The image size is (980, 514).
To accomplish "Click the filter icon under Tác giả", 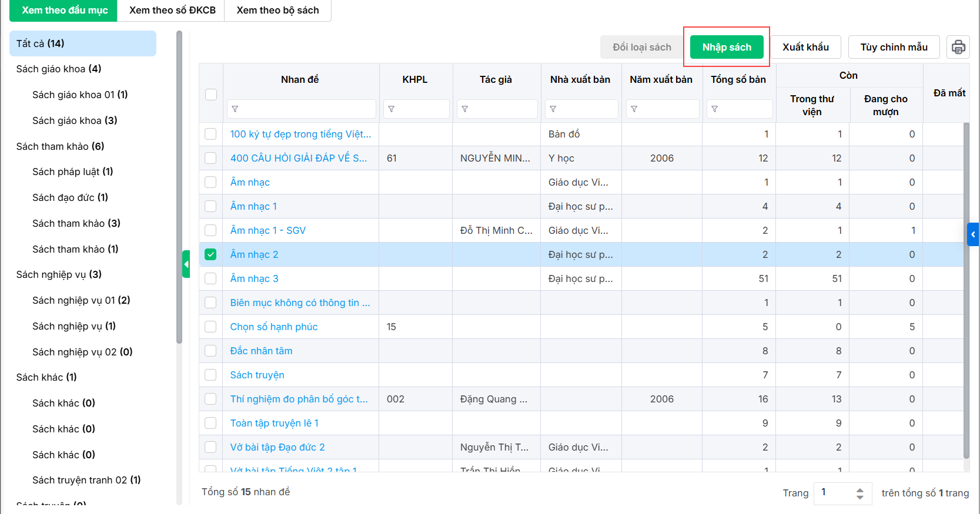I will click(465, 109).
